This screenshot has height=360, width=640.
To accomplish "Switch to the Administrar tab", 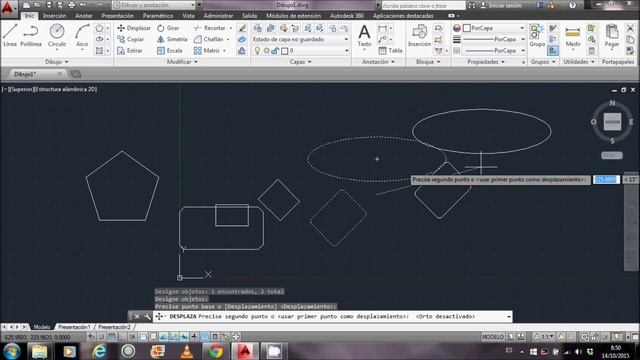I will tap(218, 16).
